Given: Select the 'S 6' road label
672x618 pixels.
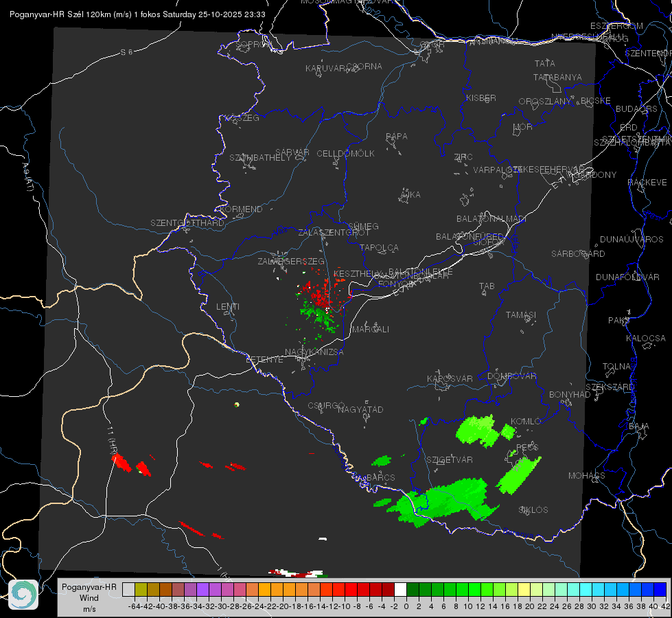Looking at the screenshot, I should click(x=126, y=52).
